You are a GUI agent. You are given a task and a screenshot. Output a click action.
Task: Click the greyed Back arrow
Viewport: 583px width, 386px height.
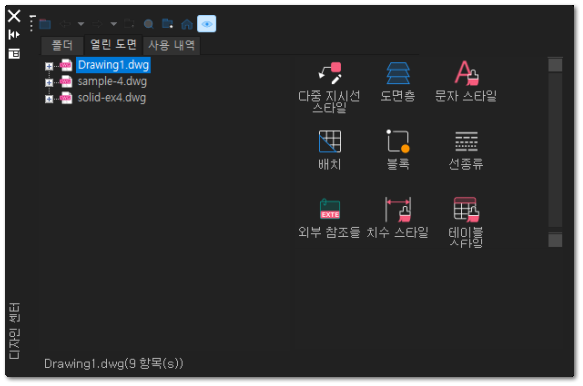click(x=65, y=24)
